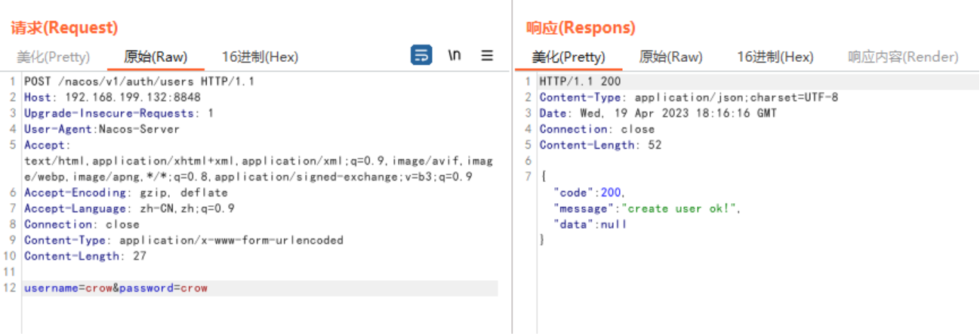Click the POST /nacos/v1/auth/users request line
Screen dimensions: 980x336
(139, 82)
